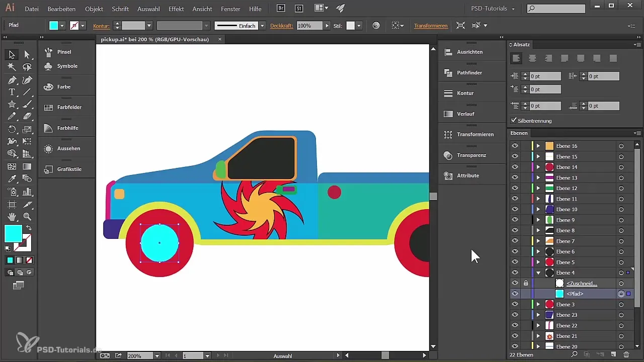
Task: Collapse layer Ebene 4
Action: (538, 273)
